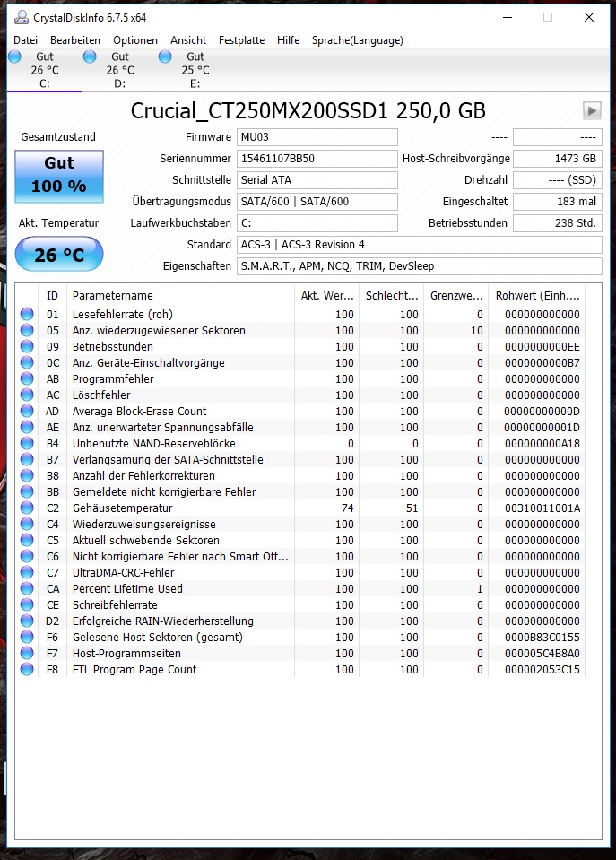Click the blue status orb for drive E:
Image resolution: width=616 pixels, height=860 pixels.
point(165,56)
